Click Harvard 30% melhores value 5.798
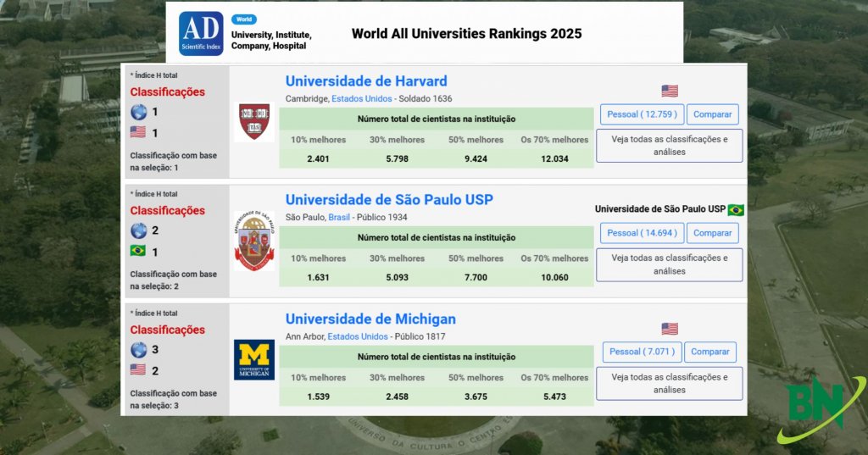The width and height of the screenshot is (868, 455). [397, 158]
